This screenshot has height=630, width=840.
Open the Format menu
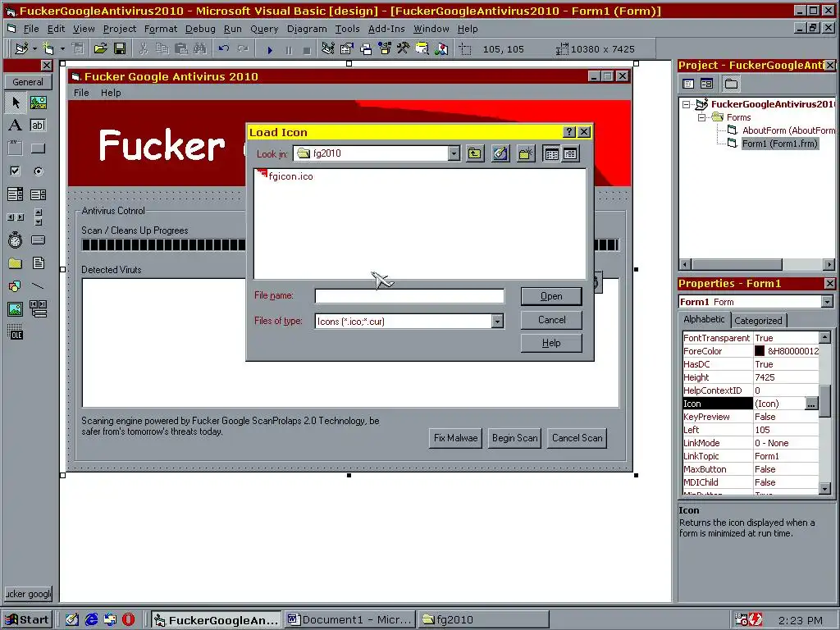click(160, 29)
